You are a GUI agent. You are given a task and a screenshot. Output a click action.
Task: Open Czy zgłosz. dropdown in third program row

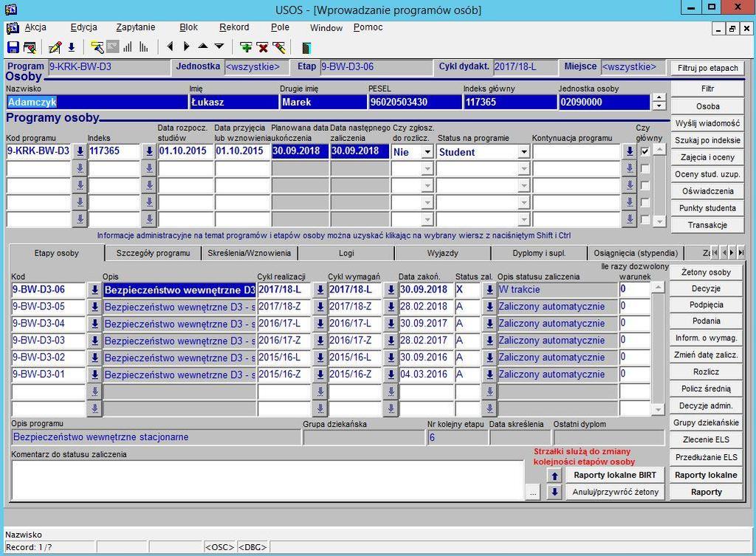point(427,185)
